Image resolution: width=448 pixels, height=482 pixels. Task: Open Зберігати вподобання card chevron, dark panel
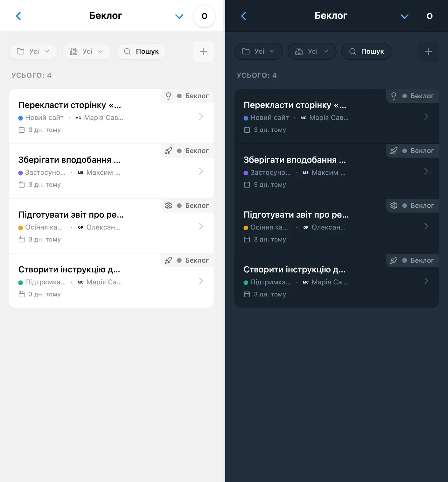(x=426, y=171)
